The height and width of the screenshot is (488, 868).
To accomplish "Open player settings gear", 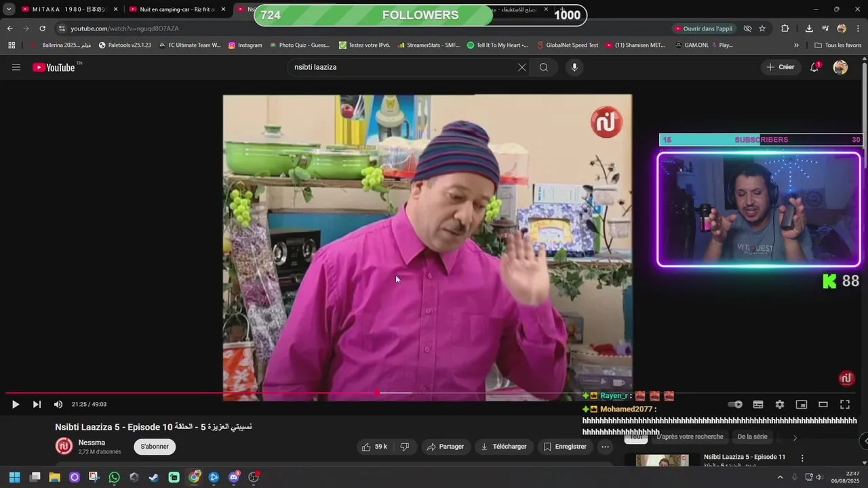I will (x=780, y=405).
